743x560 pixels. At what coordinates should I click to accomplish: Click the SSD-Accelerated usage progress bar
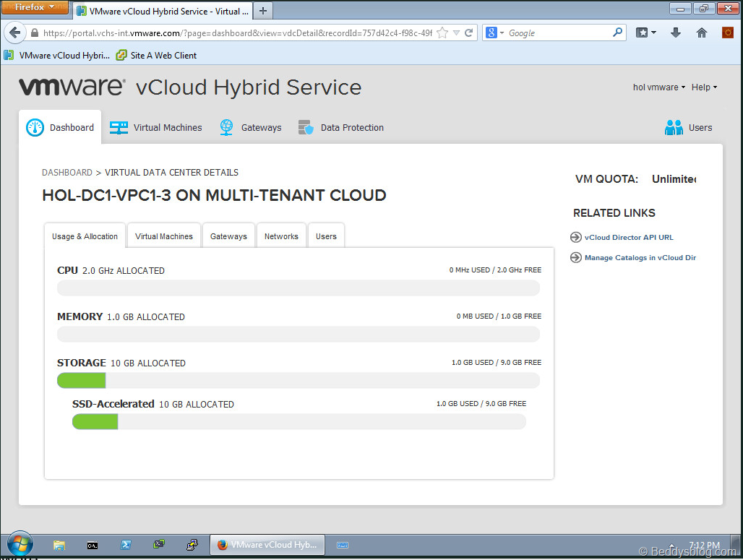coord(299,421)
